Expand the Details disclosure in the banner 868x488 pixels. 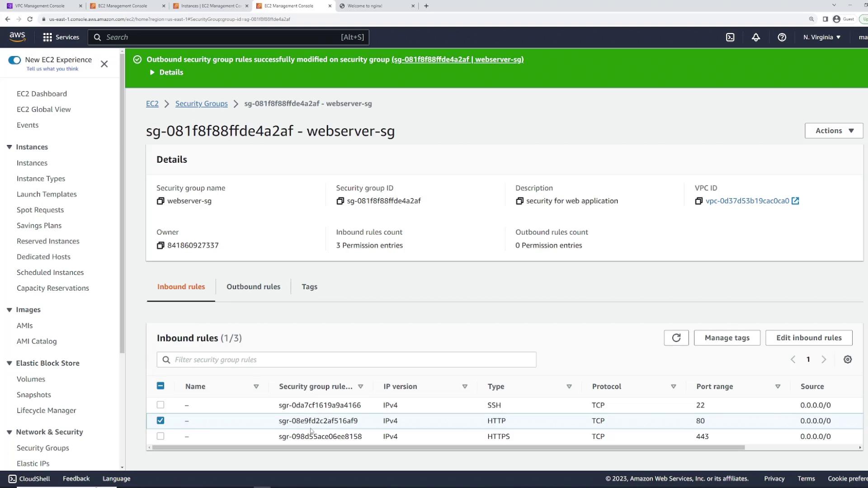pyautogui.click(x=166, y=72)
